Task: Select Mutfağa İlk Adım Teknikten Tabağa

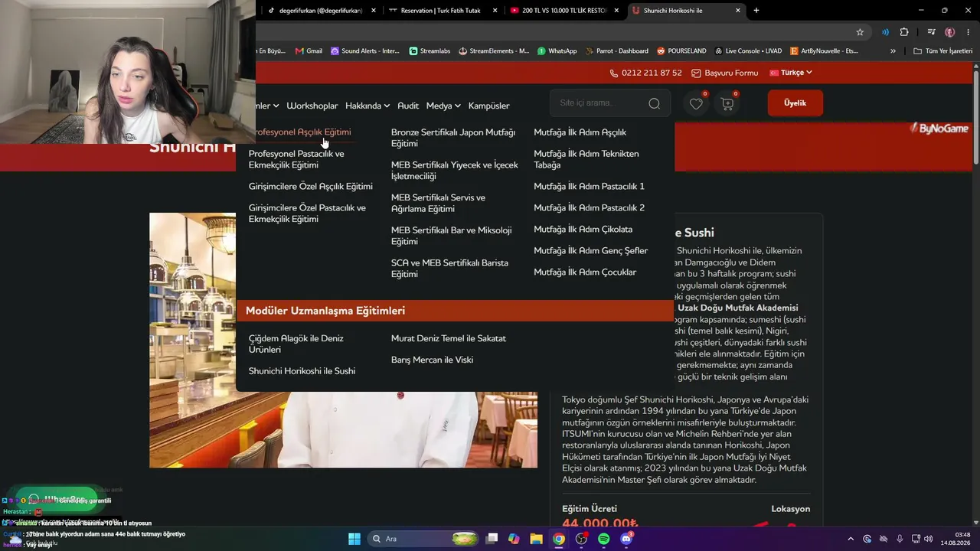Action: pos(586,159)
